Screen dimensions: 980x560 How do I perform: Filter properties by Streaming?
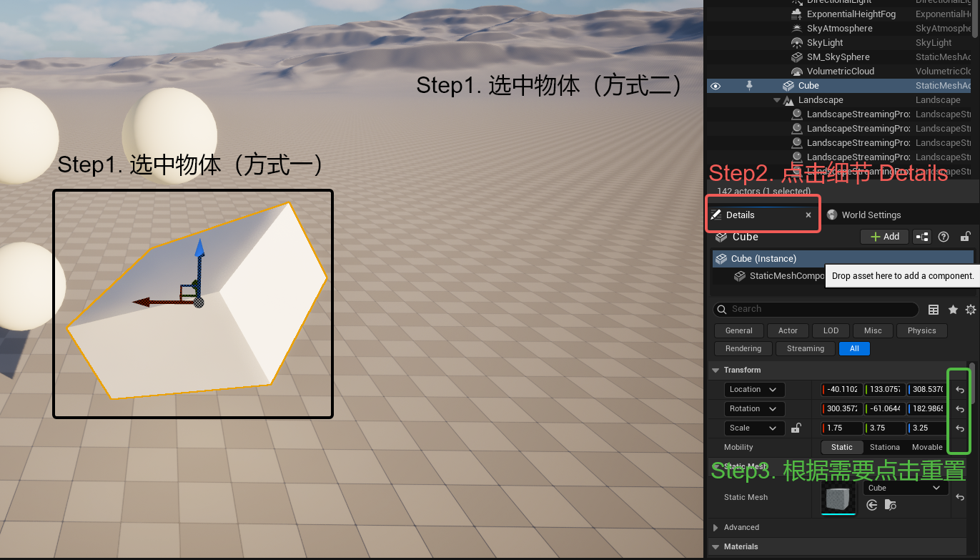806,348
